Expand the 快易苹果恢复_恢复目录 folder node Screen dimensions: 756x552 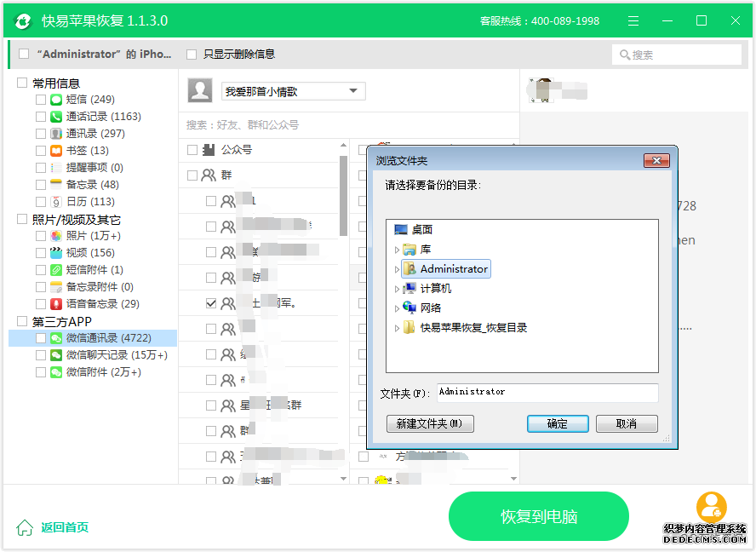tap(397, 328)
